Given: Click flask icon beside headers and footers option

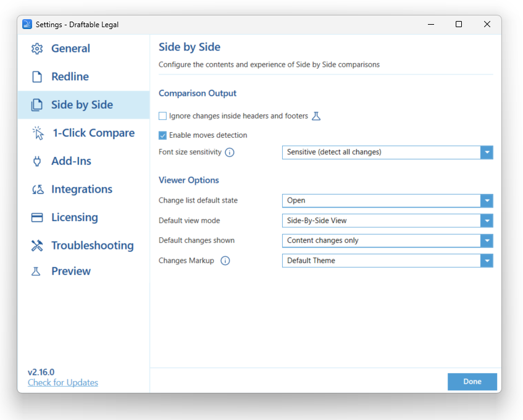Looking at the screenshot, I should (x=316, y=116).
